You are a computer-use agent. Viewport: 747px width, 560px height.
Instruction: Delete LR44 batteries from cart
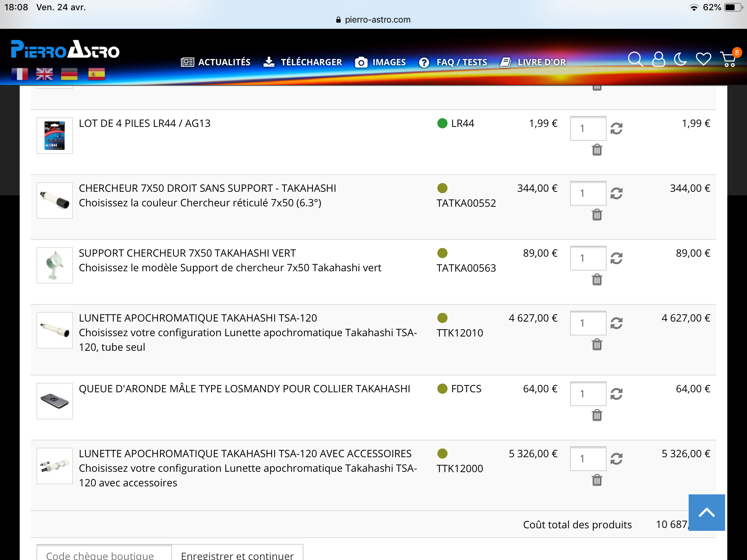[597, 150]
